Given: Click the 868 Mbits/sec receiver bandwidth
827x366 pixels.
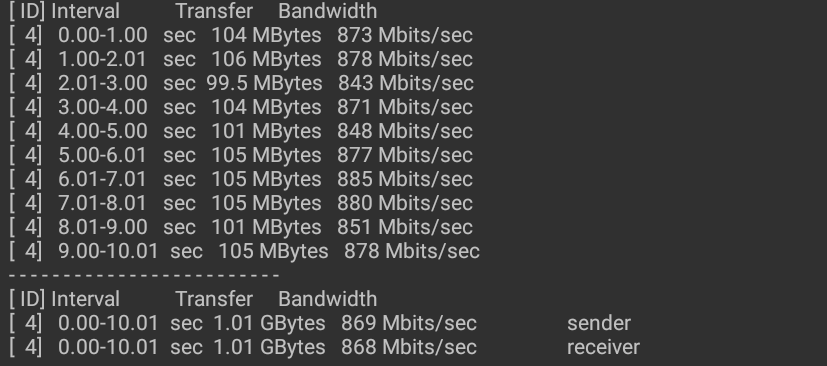Looking at the screenshot, I should pos(409,347).
